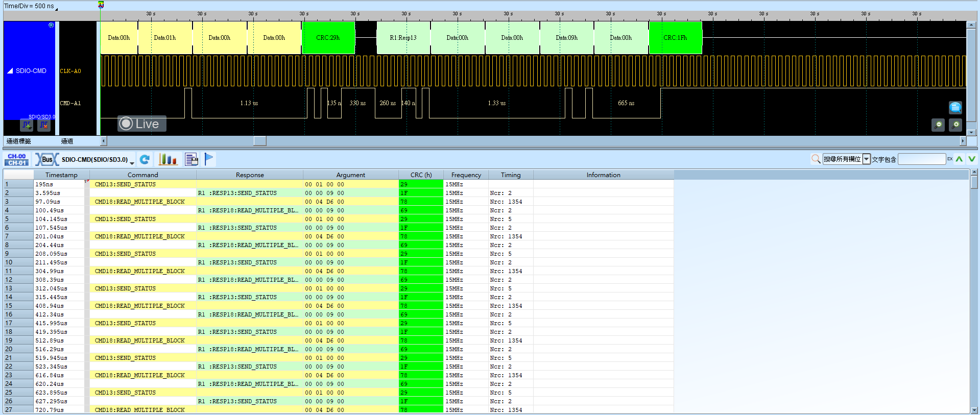
Task: Click the waveform horizontal scrollbar thumb
Action: point(260,141)
